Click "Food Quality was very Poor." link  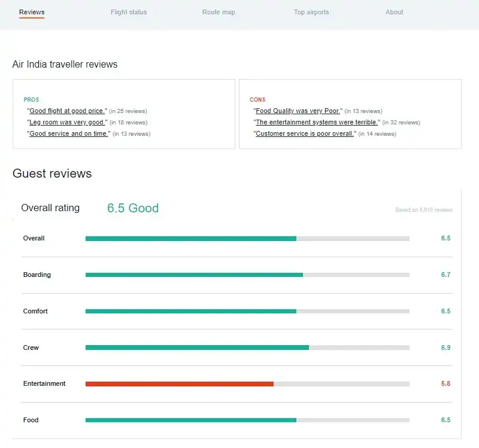298,111
